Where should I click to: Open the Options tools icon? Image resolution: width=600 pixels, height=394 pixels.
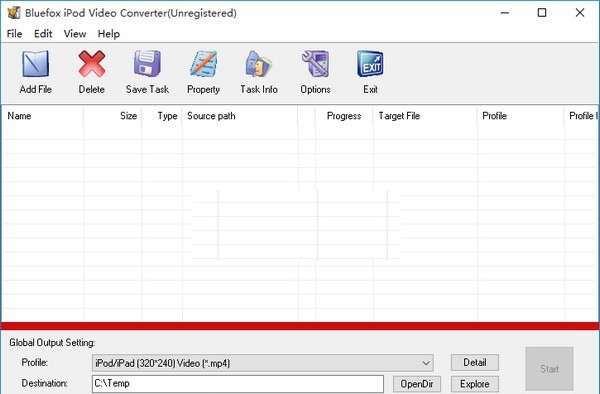click(x=315, y=63)
